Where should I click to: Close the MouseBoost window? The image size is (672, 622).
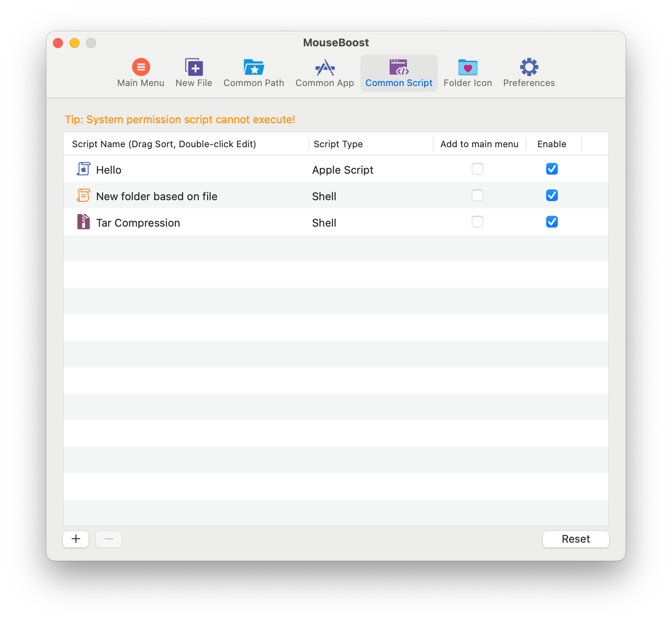click(x=58, y=43)
